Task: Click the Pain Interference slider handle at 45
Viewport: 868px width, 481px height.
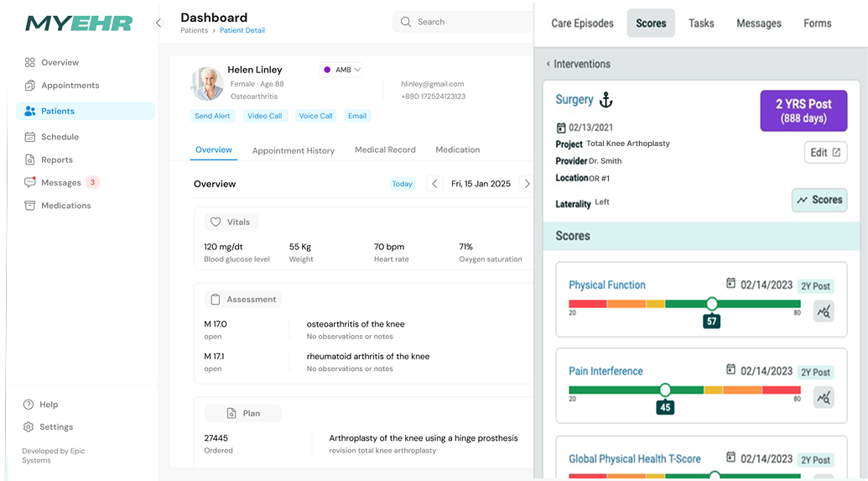Action: (665, 390)
